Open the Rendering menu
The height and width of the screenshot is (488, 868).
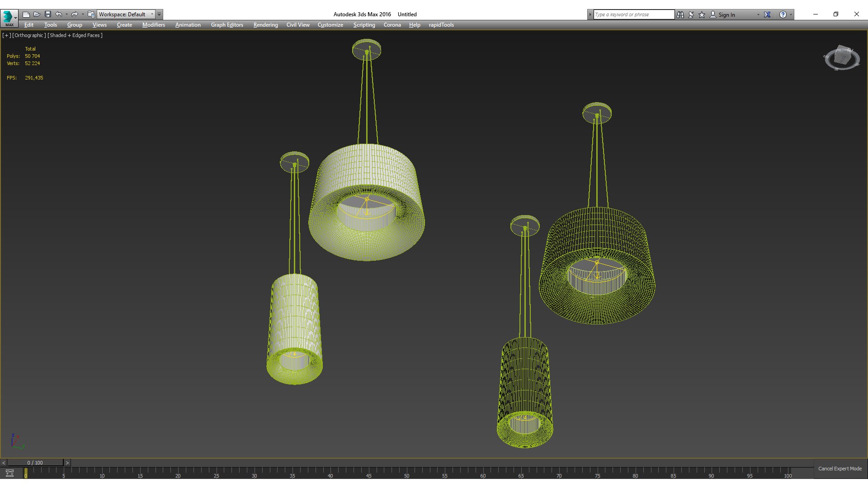(x=265, y=25)
